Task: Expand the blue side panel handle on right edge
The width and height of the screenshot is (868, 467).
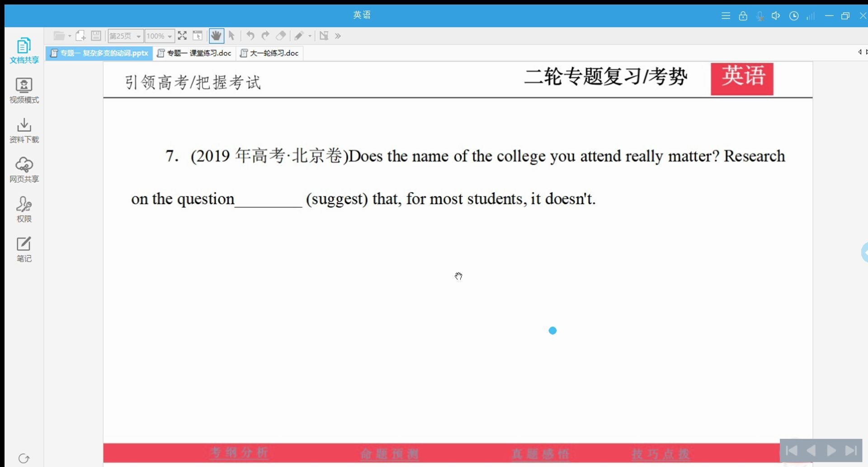Action: point(864,253)
